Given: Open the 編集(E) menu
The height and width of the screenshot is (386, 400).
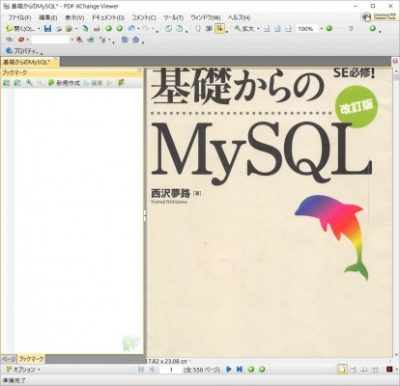Looking at the screenshot, I should (48, 17).
